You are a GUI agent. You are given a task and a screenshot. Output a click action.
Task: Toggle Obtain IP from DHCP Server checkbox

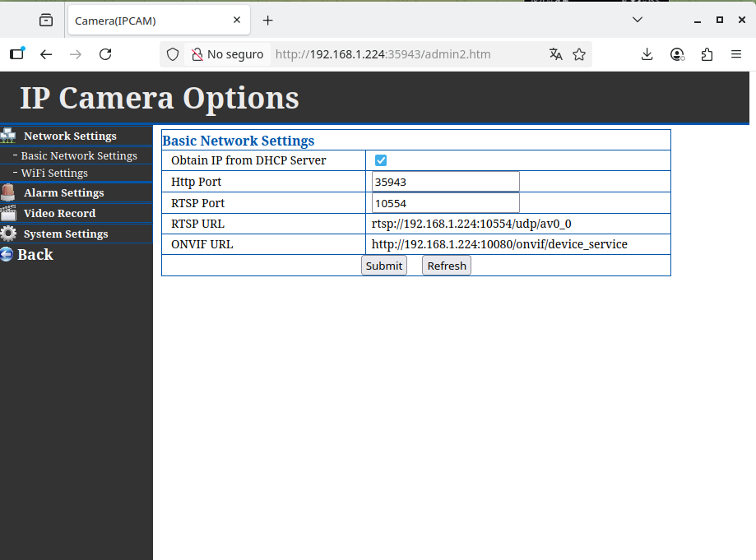tap(381, 160)
